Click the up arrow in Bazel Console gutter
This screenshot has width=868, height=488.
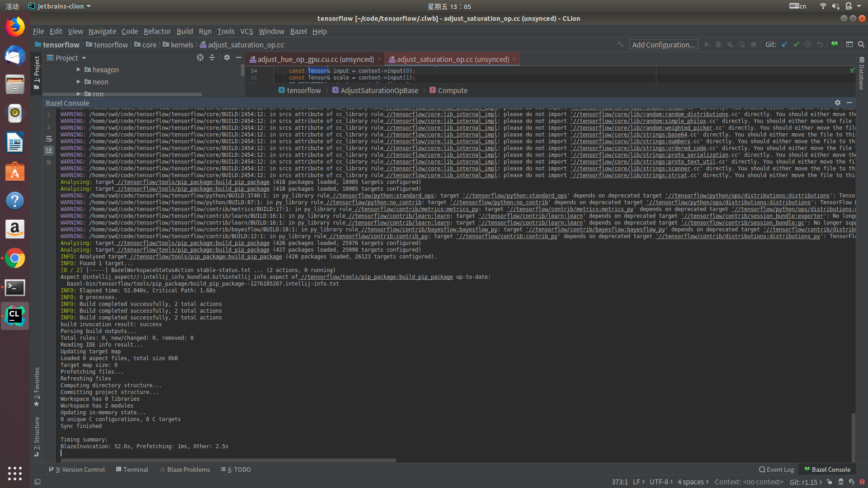coord(49,115)
